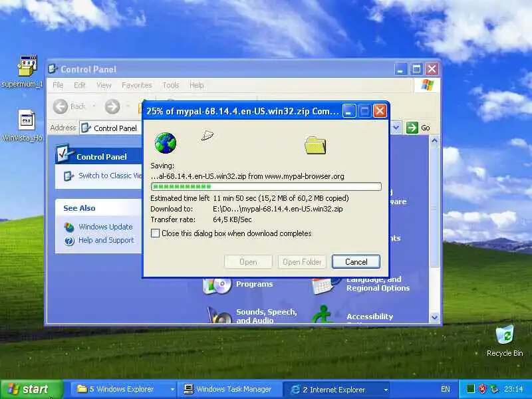Image resolution: width=532 pixels, height=399 pixels.
Task: Expand the Windows Explorer taskbar group arrow
Action: pyautogui.click(x=172, y=390)
